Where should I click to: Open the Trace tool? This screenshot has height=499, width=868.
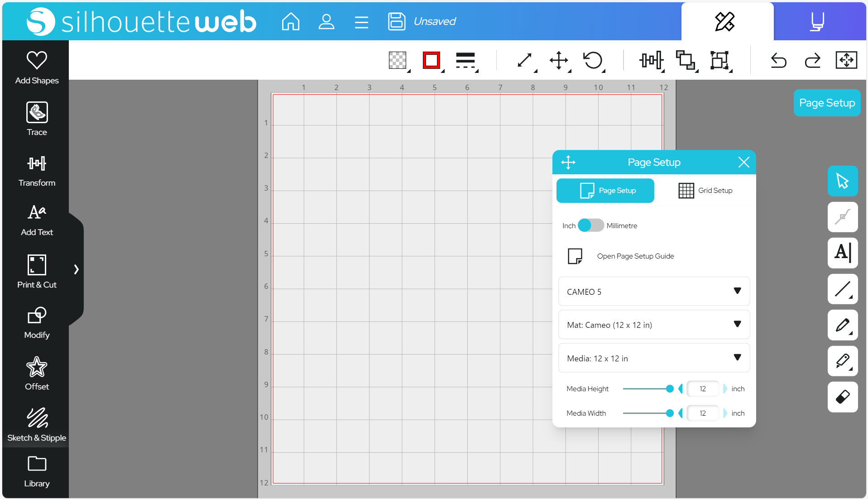(37, 119)
